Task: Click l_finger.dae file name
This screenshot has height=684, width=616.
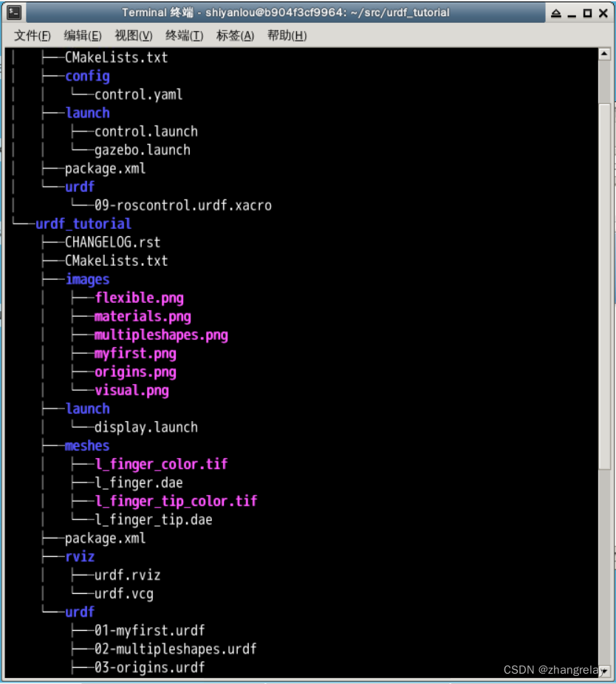Action: pos(139,483)
